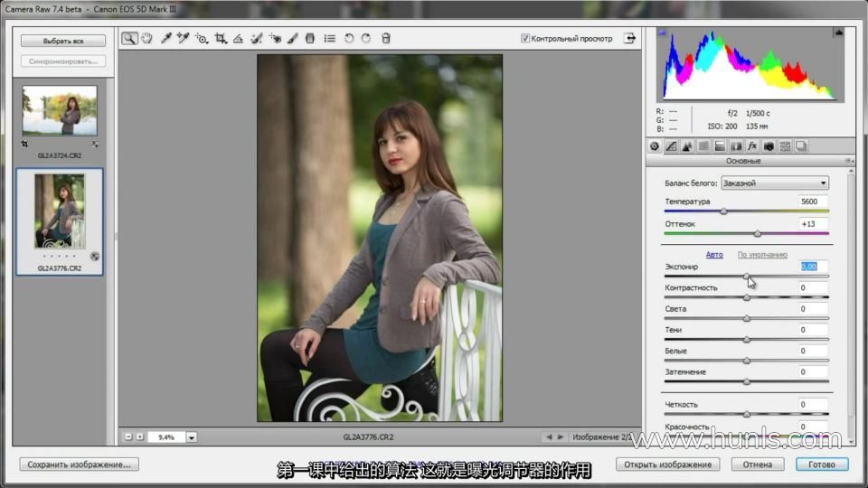Viewport: 868px width, 488px height.
Task: Click the Оттенок slider handle
Action: (758, 233)
